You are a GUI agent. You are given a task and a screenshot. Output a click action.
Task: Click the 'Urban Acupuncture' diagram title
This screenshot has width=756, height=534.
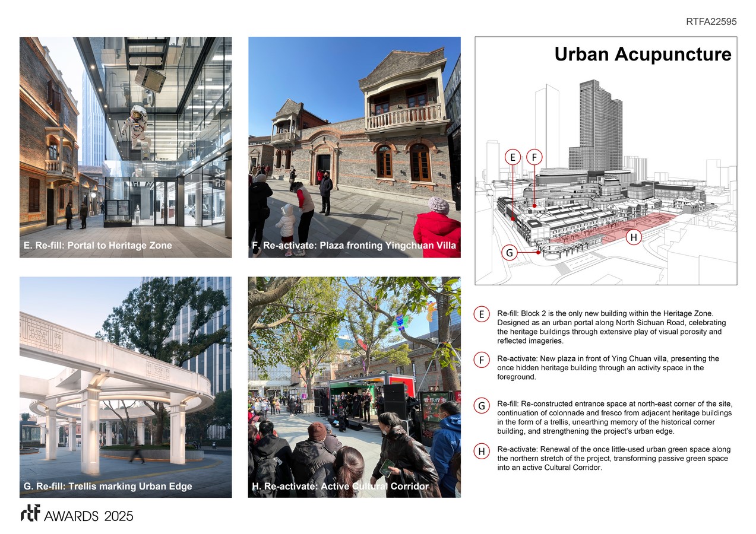643,55
